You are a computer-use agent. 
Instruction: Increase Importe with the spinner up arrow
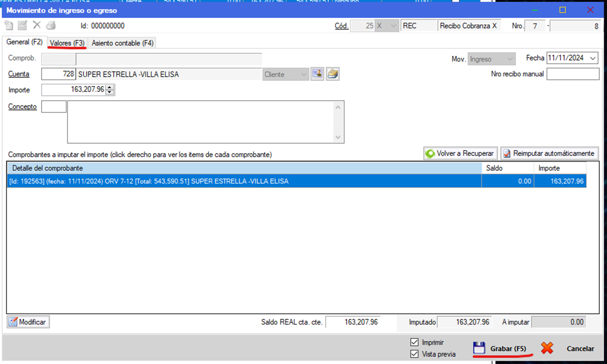[x=110, y=87]
